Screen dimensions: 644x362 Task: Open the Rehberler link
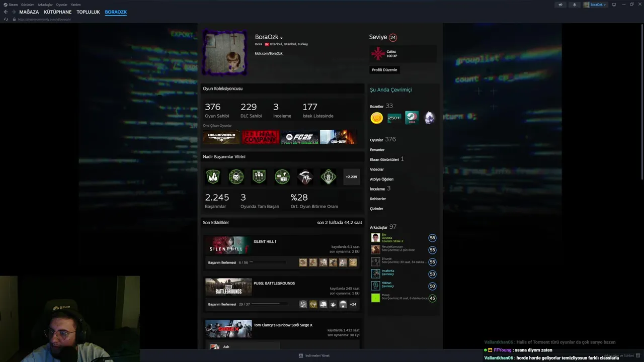[378, 199]
